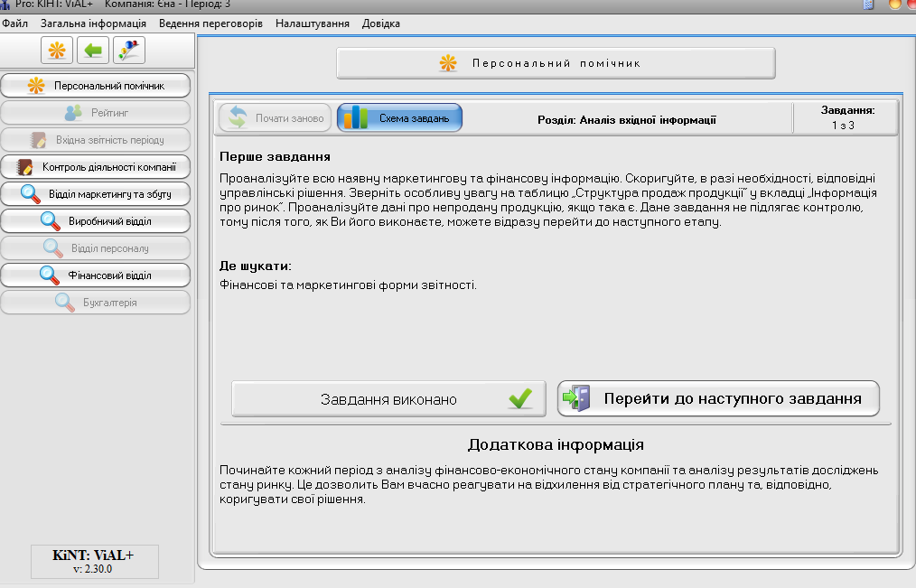Click the Завдання 1 з 3 counter
This screenshot has height=588, width=916.
[846, 117]
